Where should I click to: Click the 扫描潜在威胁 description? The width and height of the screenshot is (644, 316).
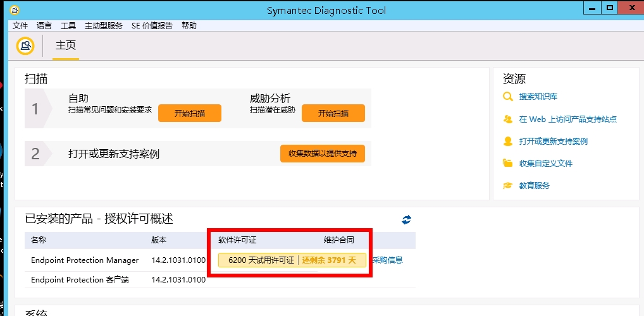click(272, 110)
